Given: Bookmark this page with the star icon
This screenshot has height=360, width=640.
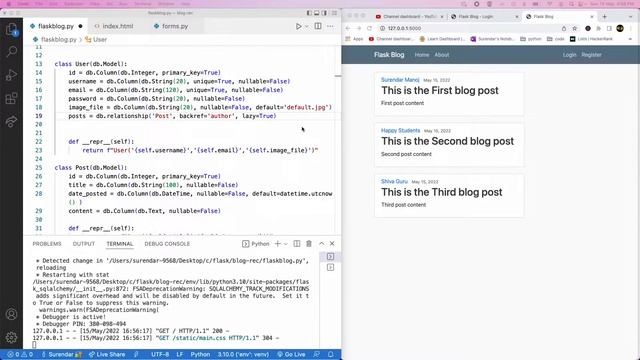Looking at the screenshot, I should [575, 28].
